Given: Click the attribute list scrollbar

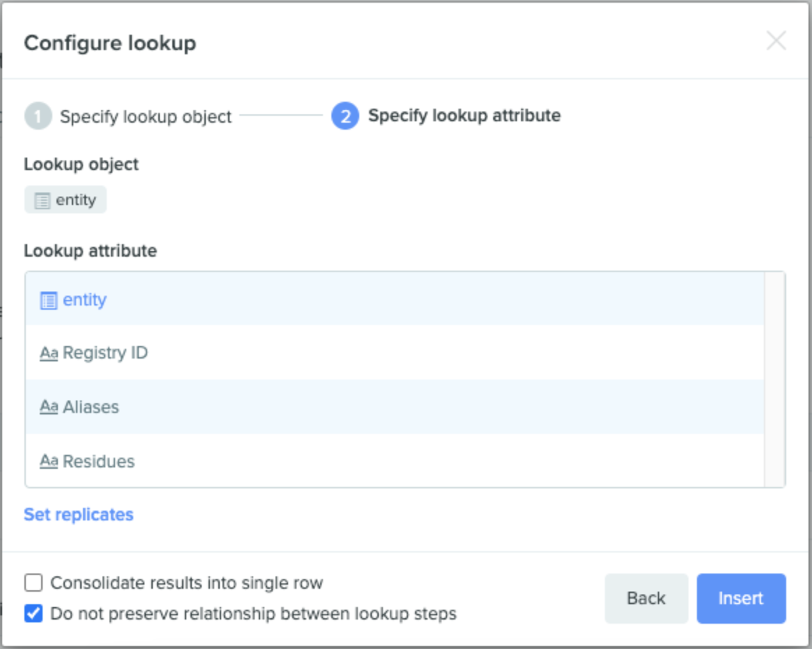Looking at the screenshot, I should (x=775, y=380).
